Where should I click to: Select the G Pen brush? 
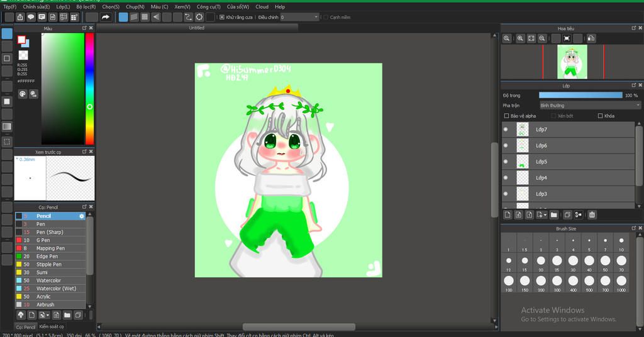coord(50,240)
